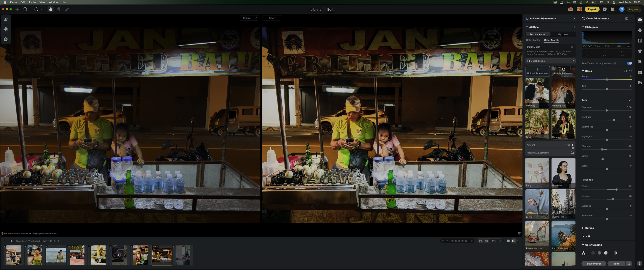Open the Help menu in menu bar
This screenshot has width=644, height=270.
(64, 2)
